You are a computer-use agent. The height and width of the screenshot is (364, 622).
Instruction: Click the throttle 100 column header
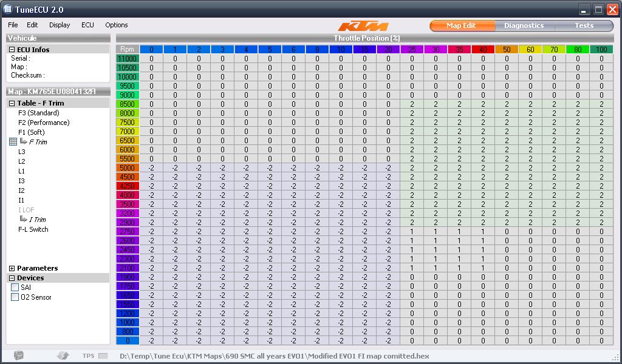(601, 49)
